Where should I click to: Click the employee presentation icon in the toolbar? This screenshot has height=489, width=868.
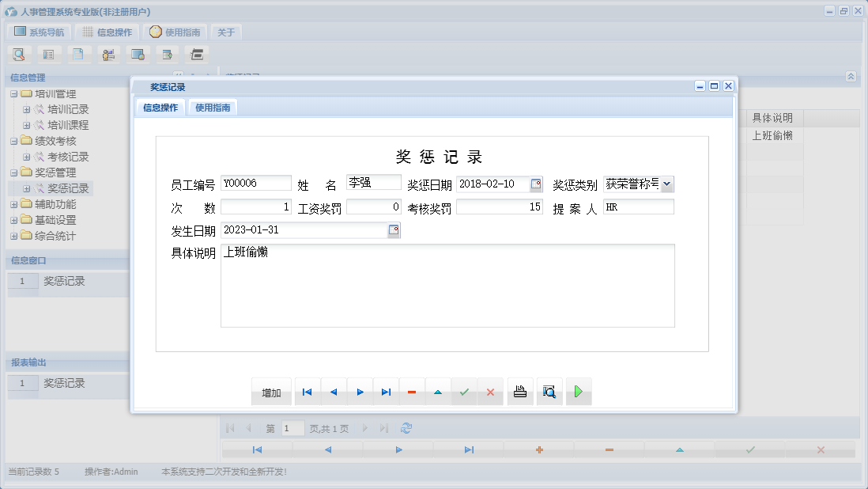(107, 54)
